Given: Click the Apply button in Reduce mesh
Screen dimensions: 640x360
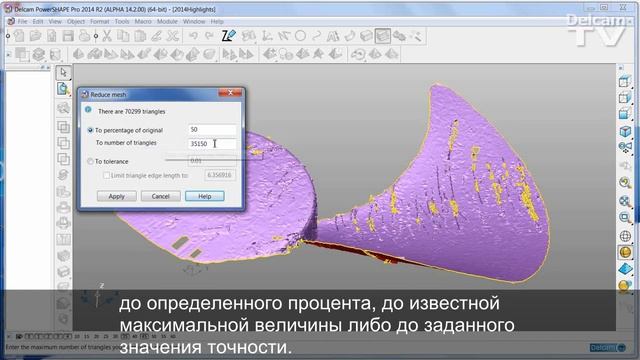Looking at the screenshot, I should tap(117, 196).
